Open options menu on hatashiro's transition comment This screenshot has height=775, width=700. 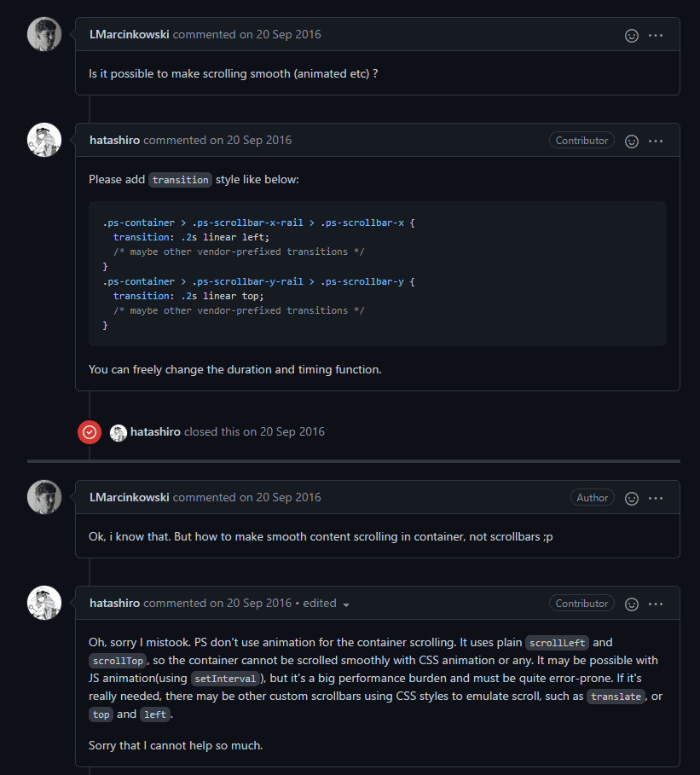coord(656,141)
